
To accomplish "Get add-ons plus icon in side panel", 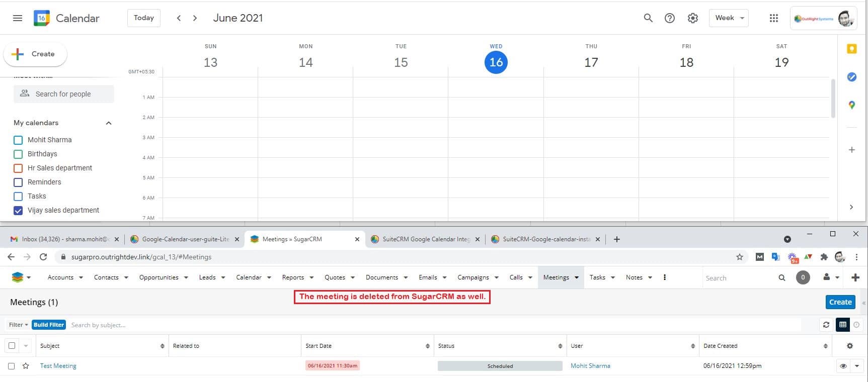I will (x=851, y=150).
